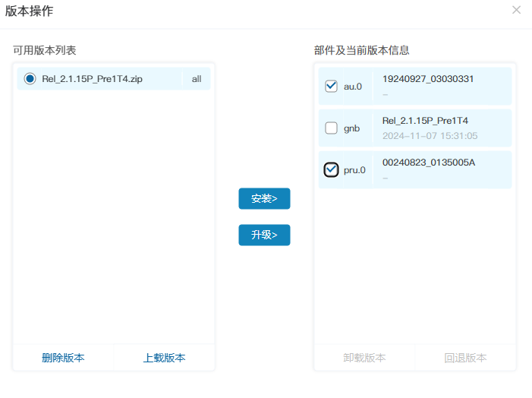Screen dimensions: 532x398
Task: Click the 安装> install button
Action: 264,199
